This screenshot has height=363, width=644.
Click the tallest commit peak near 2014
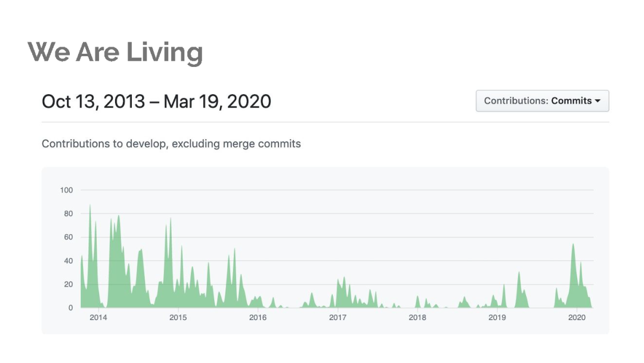point(90,207)
